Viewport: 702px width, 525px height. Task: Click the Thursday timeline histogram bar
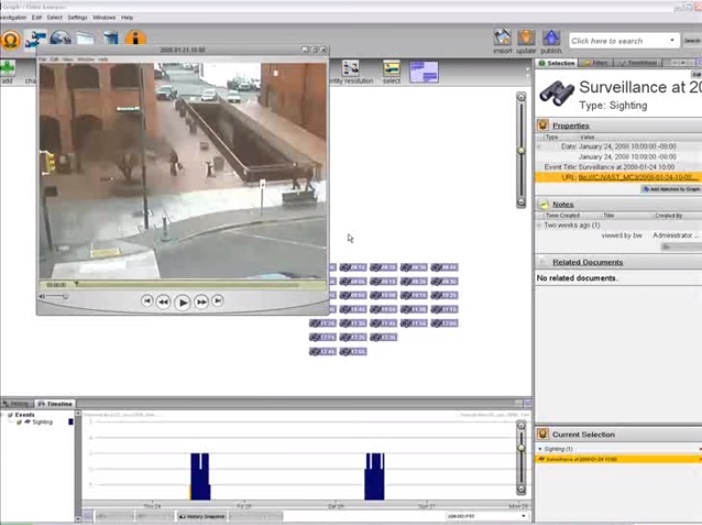coord(200,476)
